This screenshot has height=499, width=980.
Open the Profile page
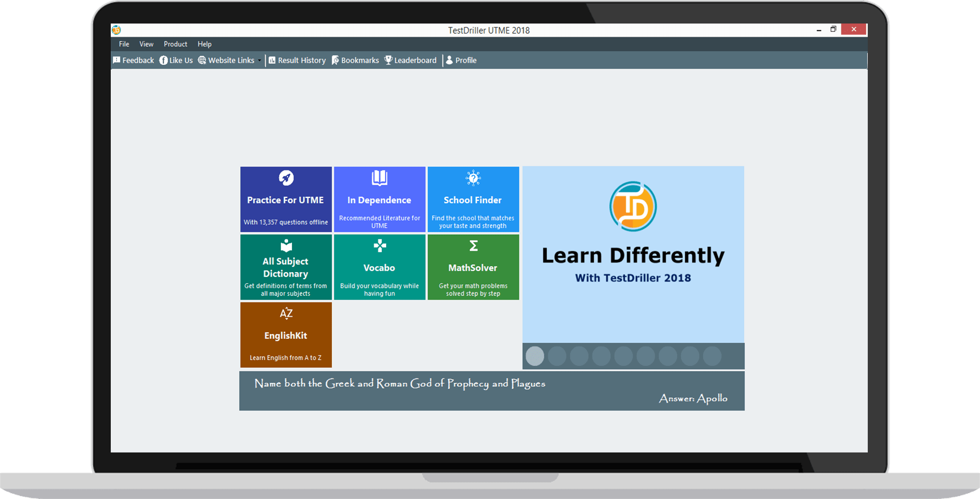466,60
